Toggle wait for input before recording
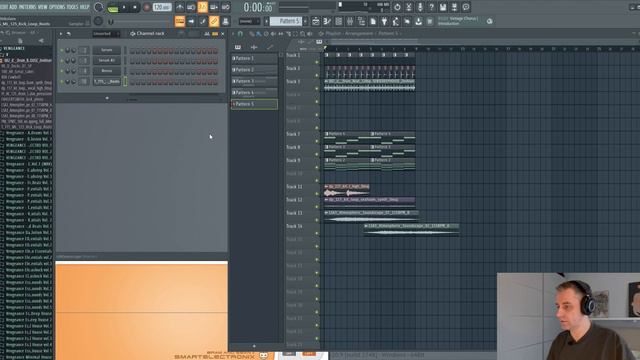This screenshot has width=640, height=360. pos(191,7)
